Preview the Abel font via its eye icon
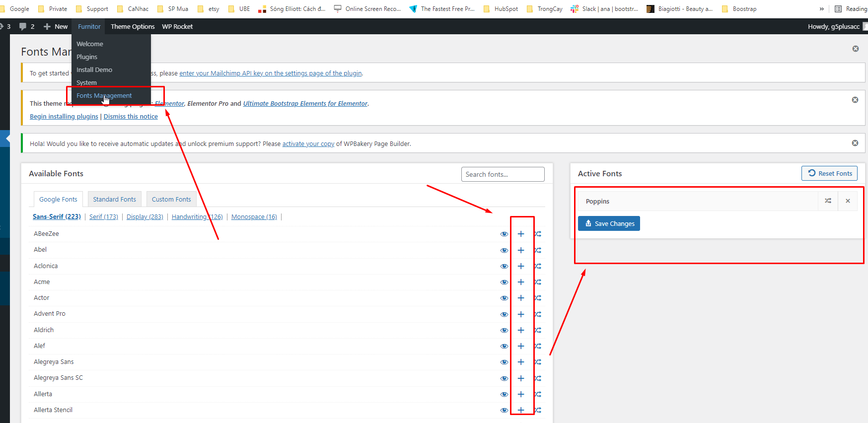The width and height of the screenshot is (868, 423). (504, 250)
